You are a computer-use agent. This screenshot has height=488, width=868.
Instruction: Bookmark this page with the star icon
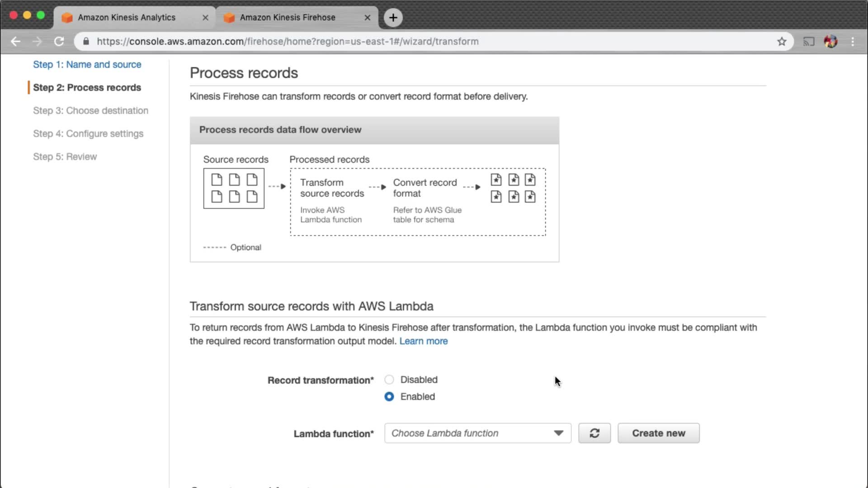tap(782, 42)
